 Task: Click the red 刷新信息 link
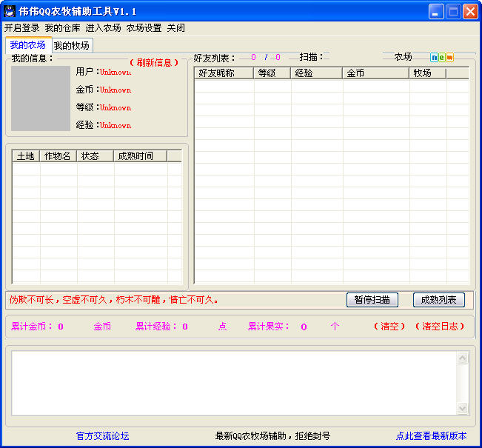(154, 63)
